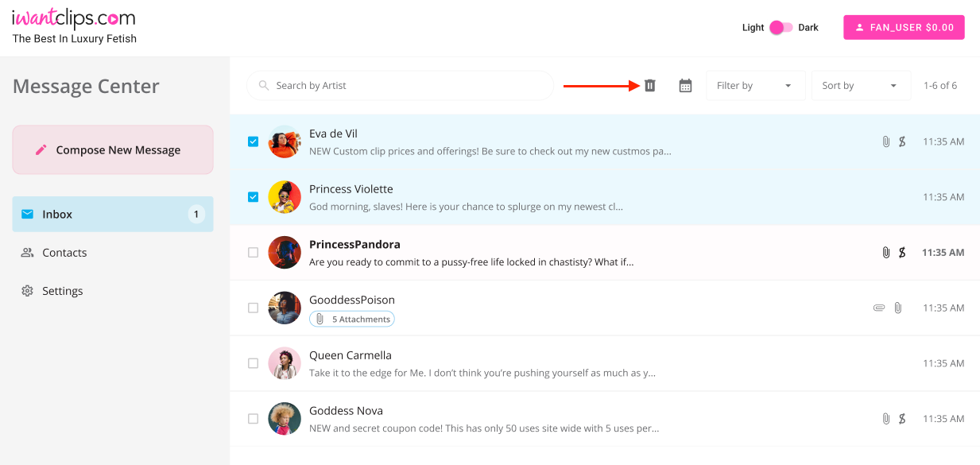Click 'NEW and secret coupon code' preview text
The image size is (980, 465).
484,428
